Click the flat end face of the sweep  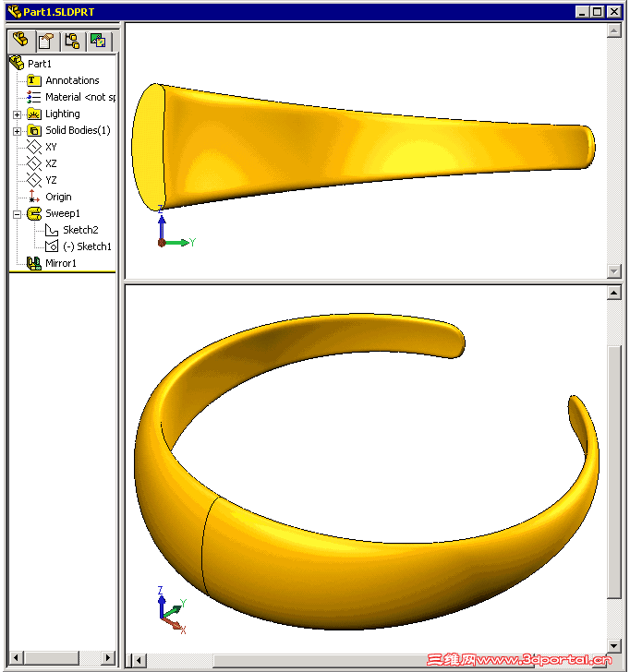click(x=148, y=147)
